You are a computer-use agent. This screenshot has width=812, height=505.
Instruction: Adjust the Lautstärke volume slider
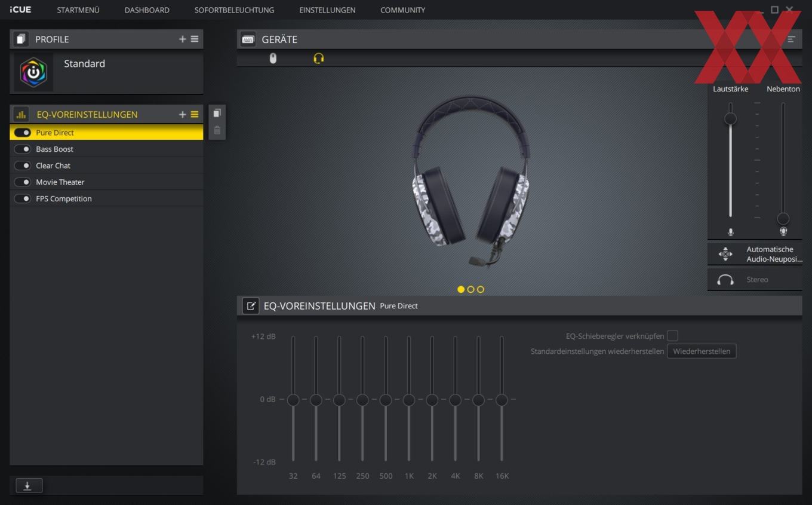tap(730, 119)
